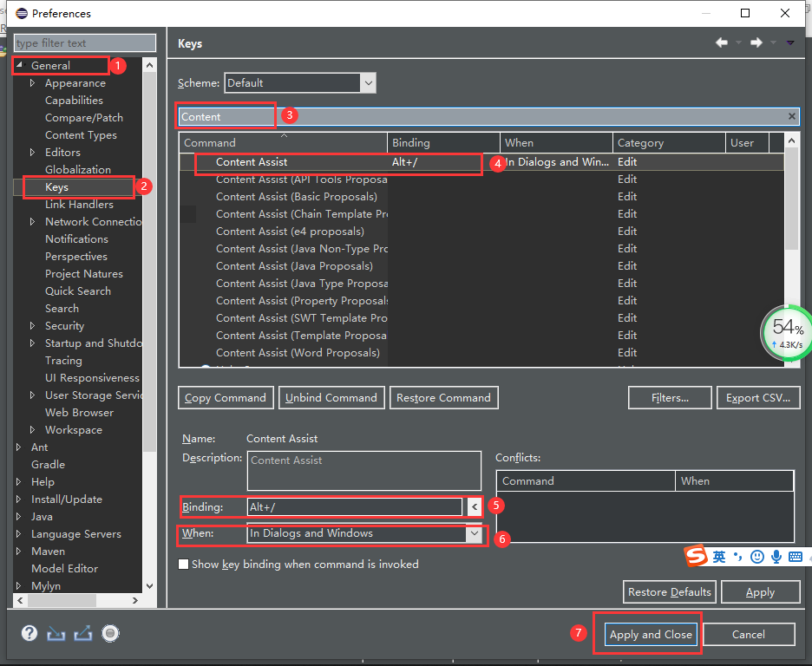Screen dimensions: 812x666
Task: Enable Show key binding when command invoked
Action: tap(183, 564)
